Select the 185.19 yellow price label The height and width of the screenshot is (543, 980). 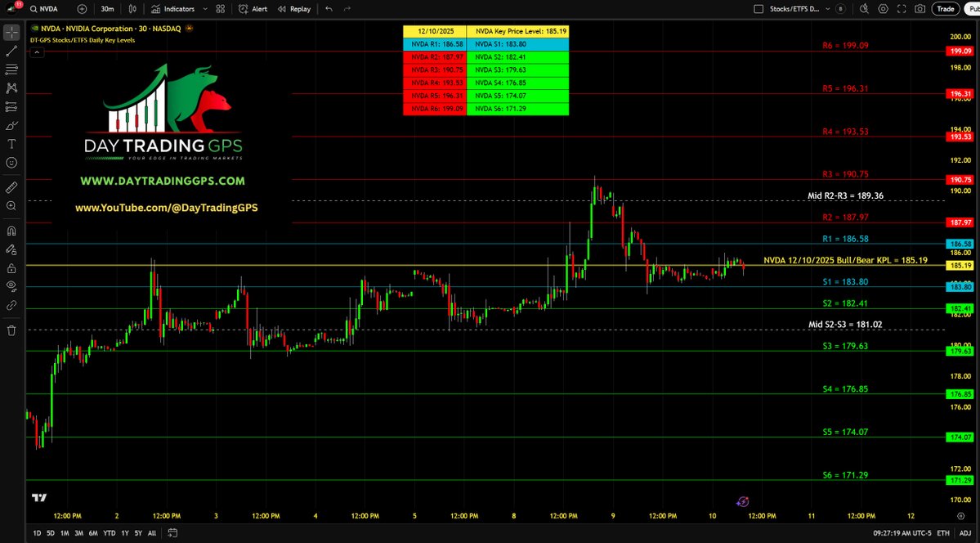point(960,265)
